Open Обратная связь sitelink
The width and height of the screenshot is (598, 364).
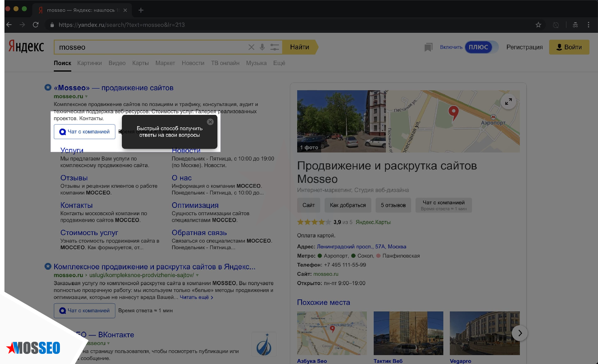tap(199, 233)
